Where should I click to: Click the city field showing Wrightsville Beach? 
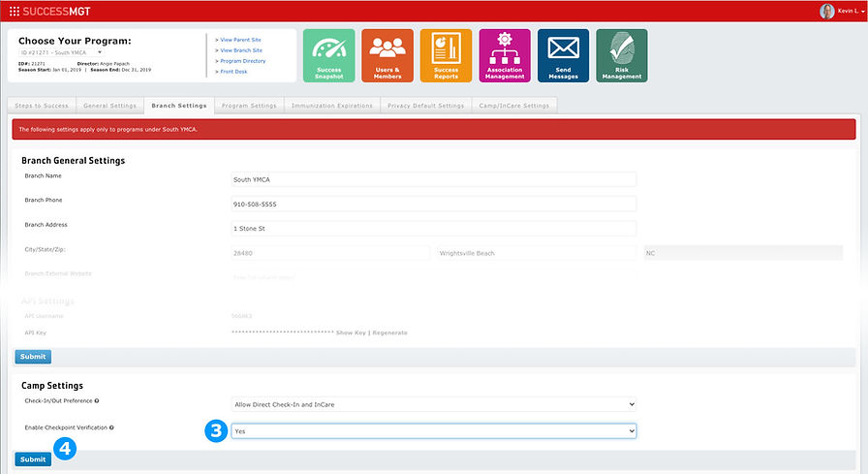pyautogui.click(x=537, y=253)
